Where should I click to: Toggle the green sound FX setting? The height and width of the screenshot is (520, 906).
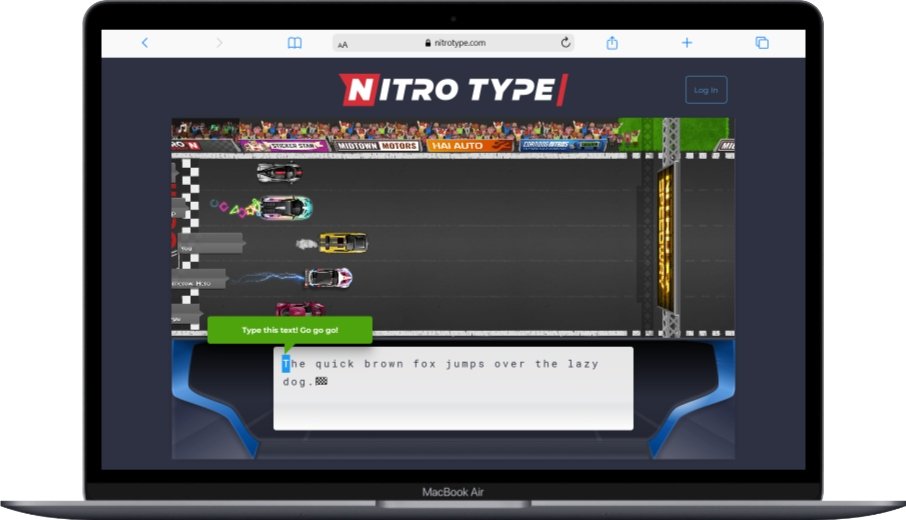(215, 127)
